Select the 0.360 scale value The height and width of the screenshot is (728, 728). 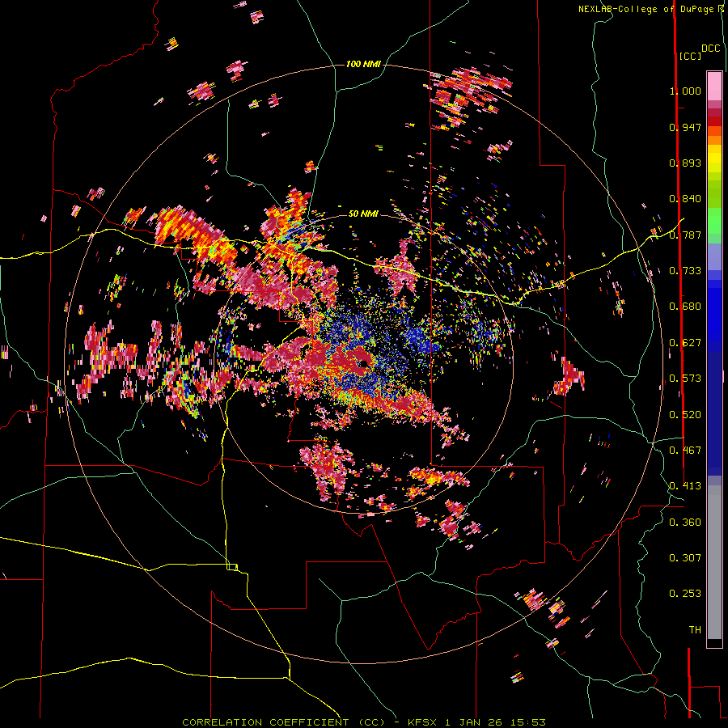pos(685,523)
